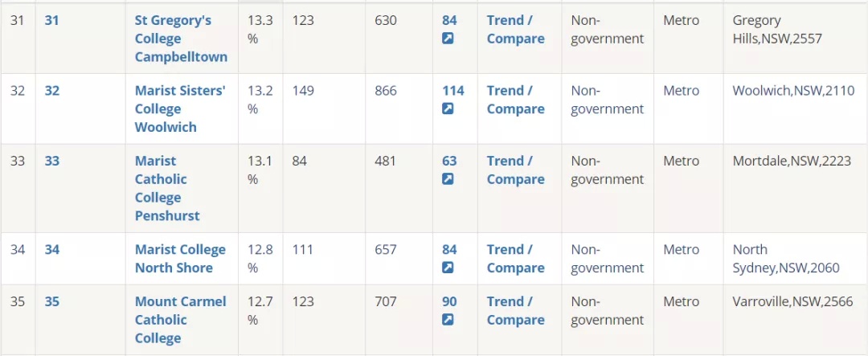Click external link icon under 84 for St Gregory's
Viewport: 868px width, 356px height.
(448, 39)
